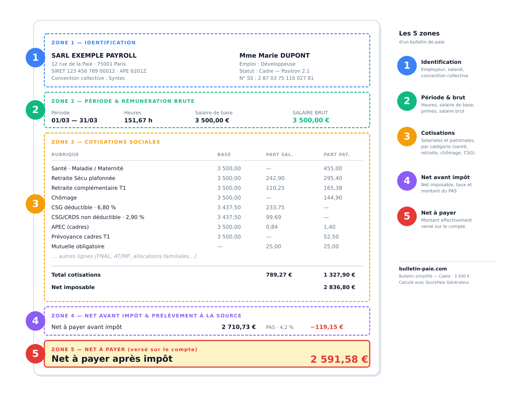Click 'N° SS : 2 87 03 75 116 027 81'
The height and width of the screenshot is (399, 532).
click(277, 78)
